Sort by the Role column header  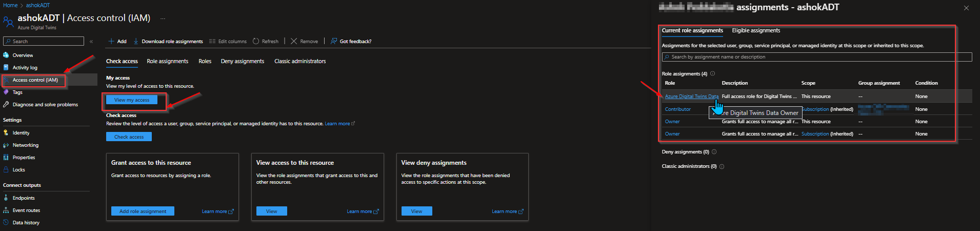[670, 83]
